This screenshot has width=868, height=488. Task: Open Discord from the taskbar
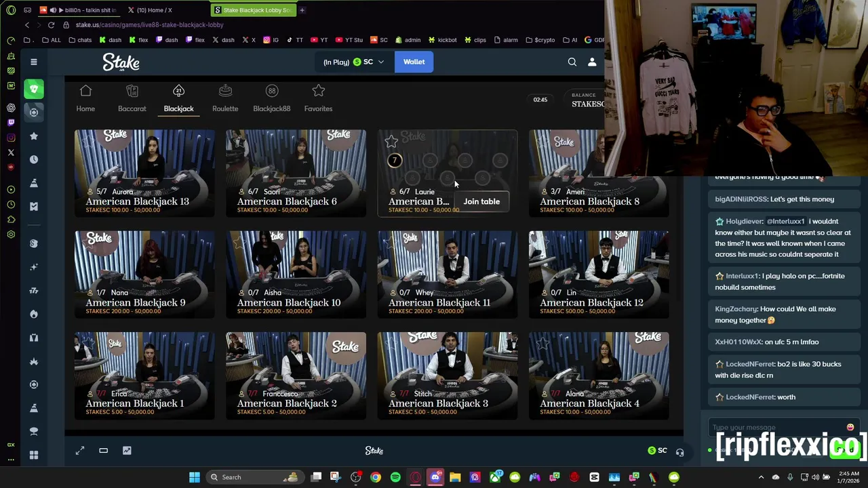(x=435, y=477)
